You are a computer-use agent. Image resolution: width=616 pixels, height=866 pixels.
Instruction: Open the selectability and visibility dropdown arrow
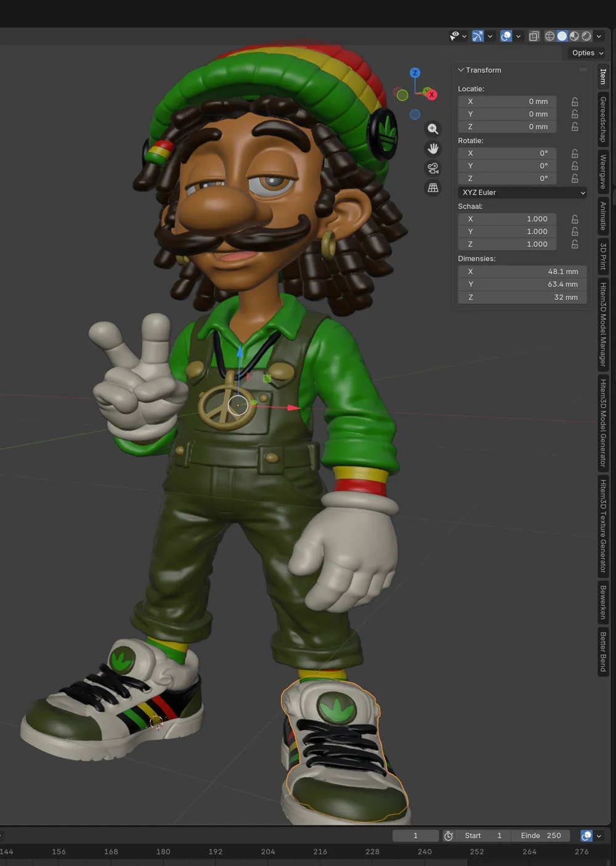click(464, 36)
